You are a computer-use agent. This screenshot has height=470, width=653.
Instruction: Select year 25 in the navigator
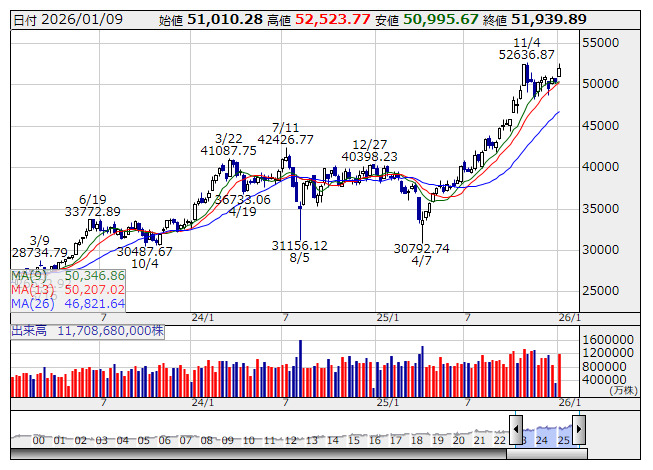click(x=563, y=440)
